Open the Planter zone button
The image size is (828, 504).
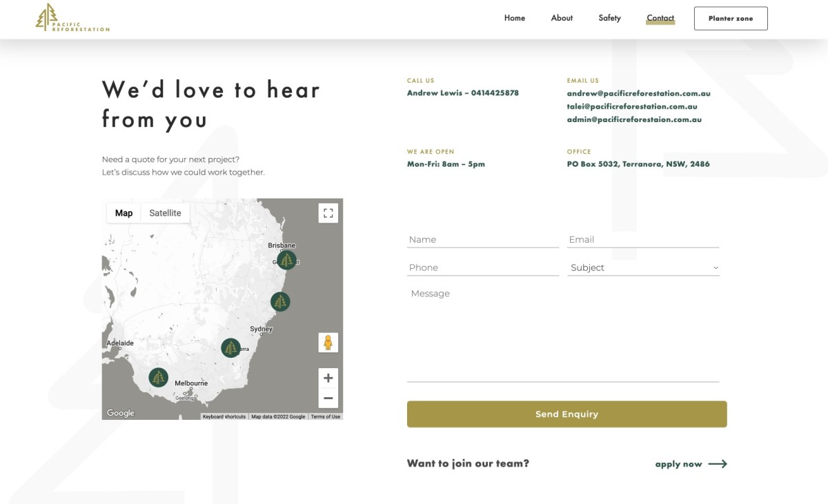pos(731,19)
